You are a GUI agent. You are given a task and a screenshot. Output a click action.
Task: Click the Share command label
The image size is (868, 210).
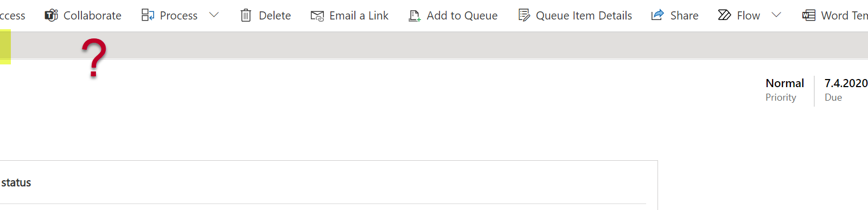[684, 16]
